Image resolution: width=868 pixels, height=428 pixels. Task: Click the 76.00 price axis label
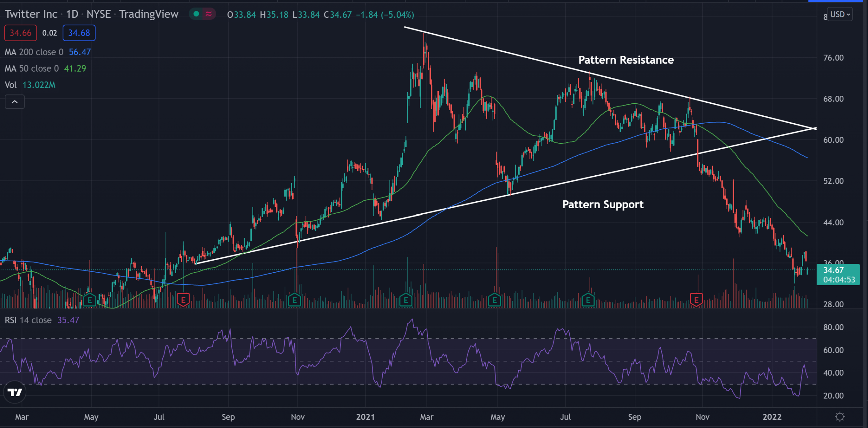click(x=833, y=58)
